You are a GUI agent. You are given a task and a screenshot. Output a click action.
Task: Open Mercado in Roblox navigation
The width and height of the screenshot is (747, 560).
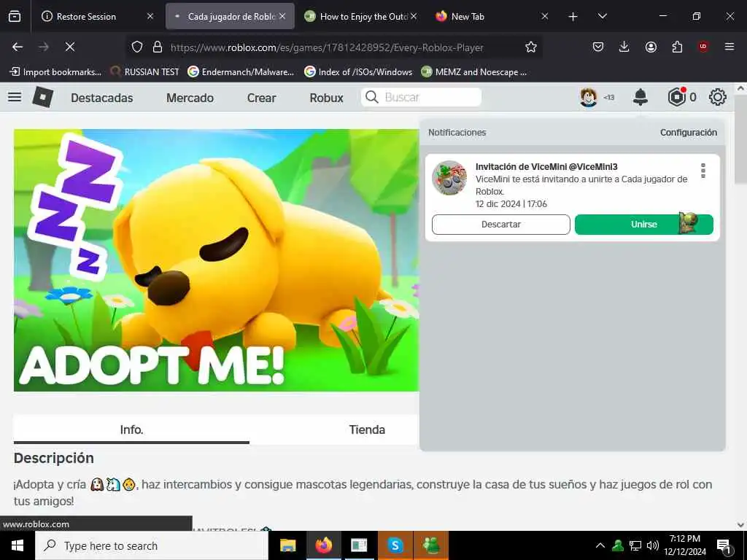[x=190, y=98]
